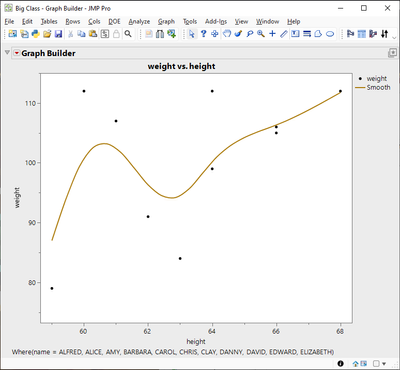Image resolution: width=400 pixels, height=370 pixels.
Task: Click the data table icon beside the home icon
Action: coord(363,364)
